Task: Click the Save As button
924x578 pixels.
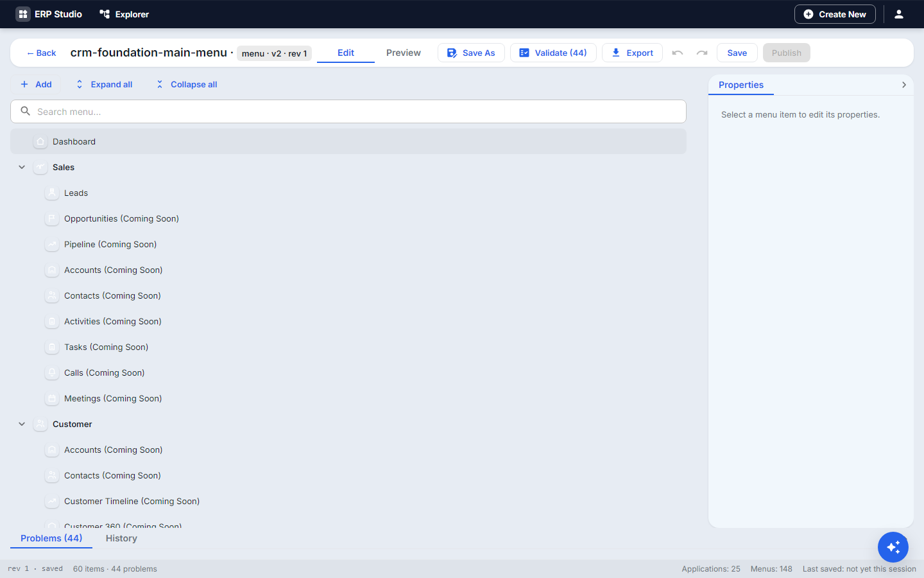Action: [x=471, y=53]
